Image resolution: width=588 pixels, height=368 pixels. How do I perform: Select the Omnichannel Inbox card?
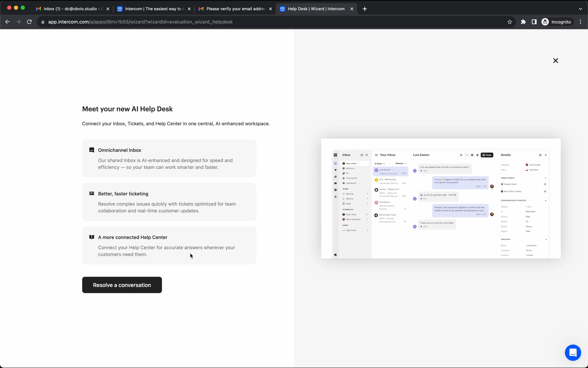point(169,158)
